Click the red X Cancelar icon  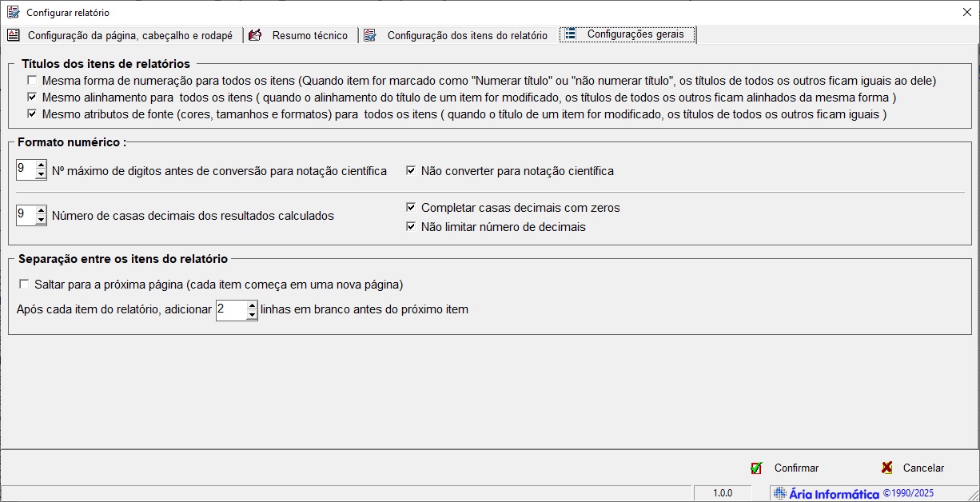coord(886,468)
